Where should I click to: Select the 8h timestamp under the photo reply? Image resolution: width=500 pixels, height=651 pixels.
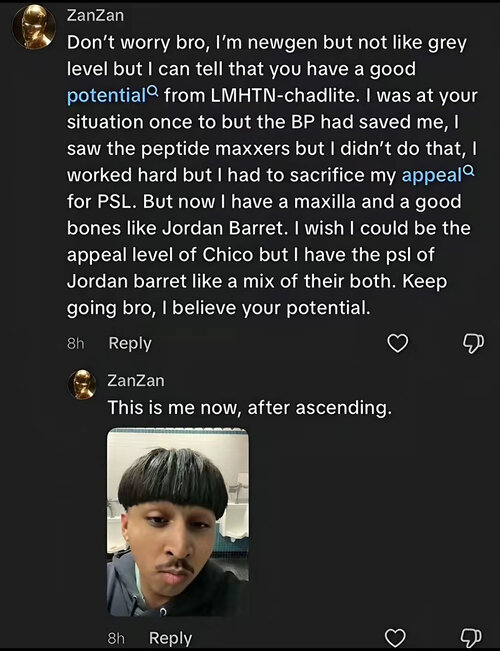click(116, 638)
